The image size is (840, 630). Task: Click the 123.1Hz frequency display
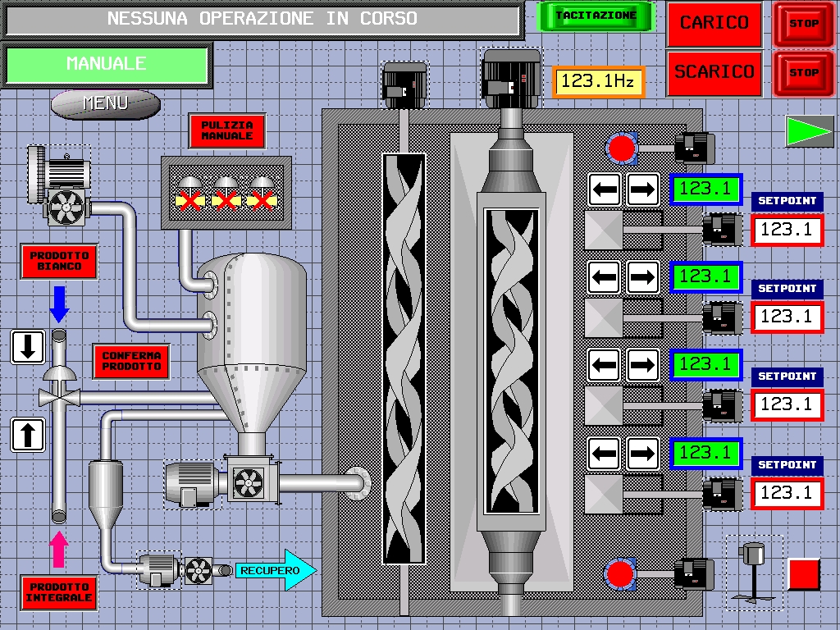598,81
